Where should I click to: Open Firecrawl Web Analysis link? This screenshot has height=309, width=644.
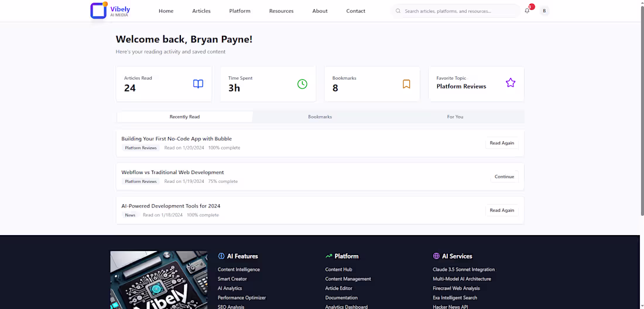456,288
